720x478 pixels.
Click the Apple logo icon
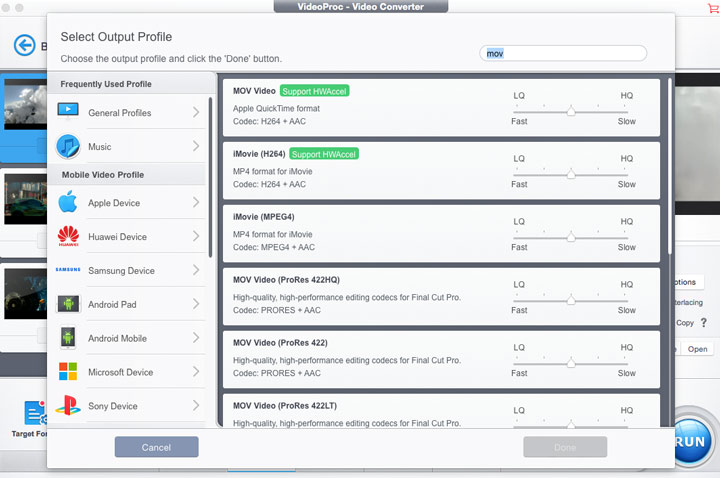click(68, 203)
